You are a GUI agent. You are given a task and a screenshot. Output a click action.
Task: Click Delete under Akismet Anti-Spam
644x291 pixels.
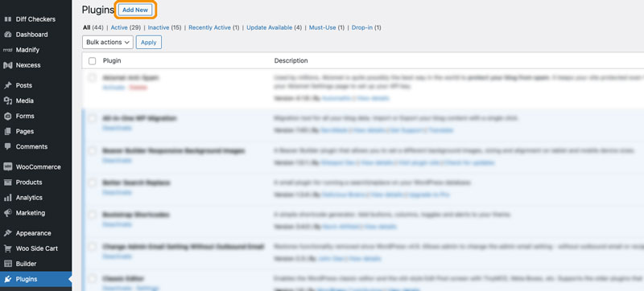[138, 88]
